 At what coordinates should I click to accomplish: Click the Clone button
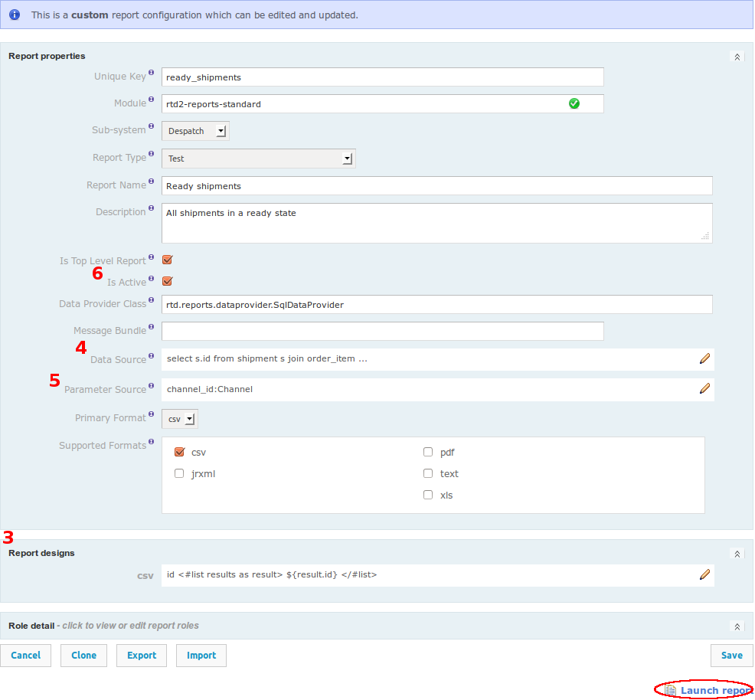[83, 655]
